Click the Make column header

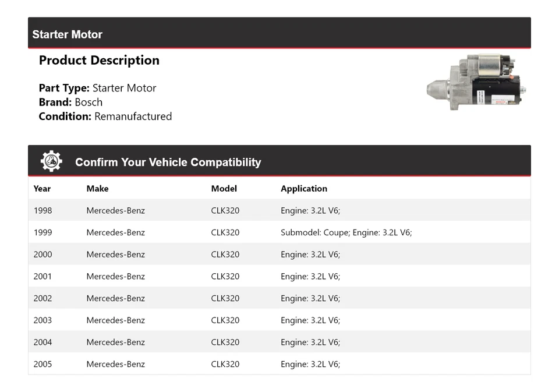coord(97,189)
